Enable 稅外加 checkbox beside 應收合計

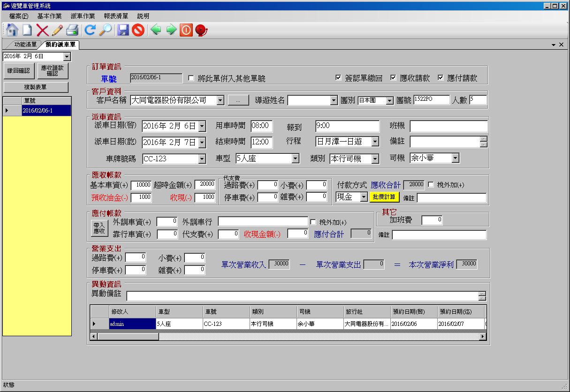tap(431, 184)
